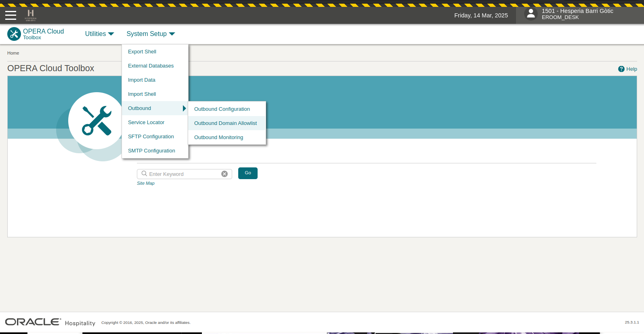Open SMTP Configuration menu item

151,151
